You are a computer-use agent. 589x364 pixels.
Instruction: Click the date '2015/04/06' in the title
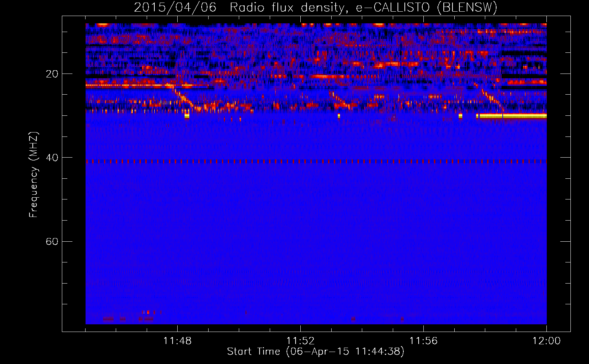(175, 7)
